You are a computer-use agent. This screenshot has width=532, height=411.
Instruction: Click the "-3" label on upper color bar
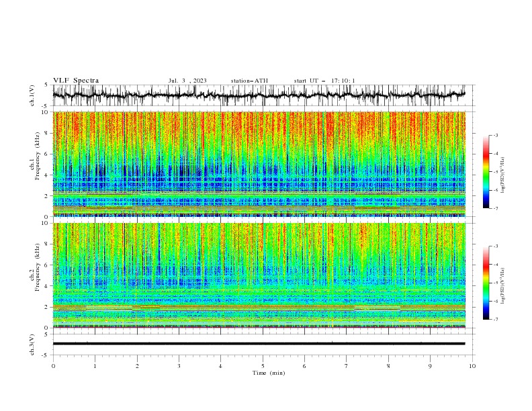click(495, 135)
